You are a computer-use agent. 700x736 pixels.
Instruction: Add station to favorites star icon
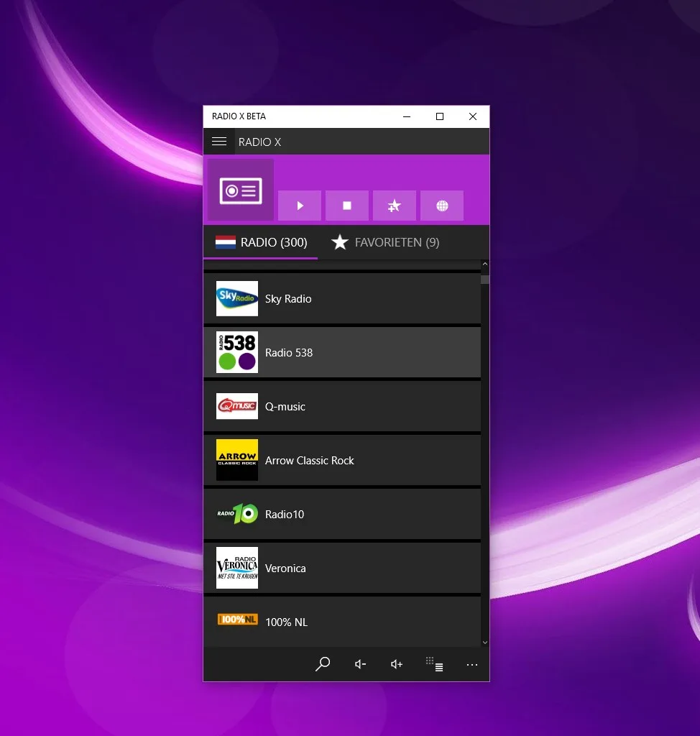pos(395,206)
